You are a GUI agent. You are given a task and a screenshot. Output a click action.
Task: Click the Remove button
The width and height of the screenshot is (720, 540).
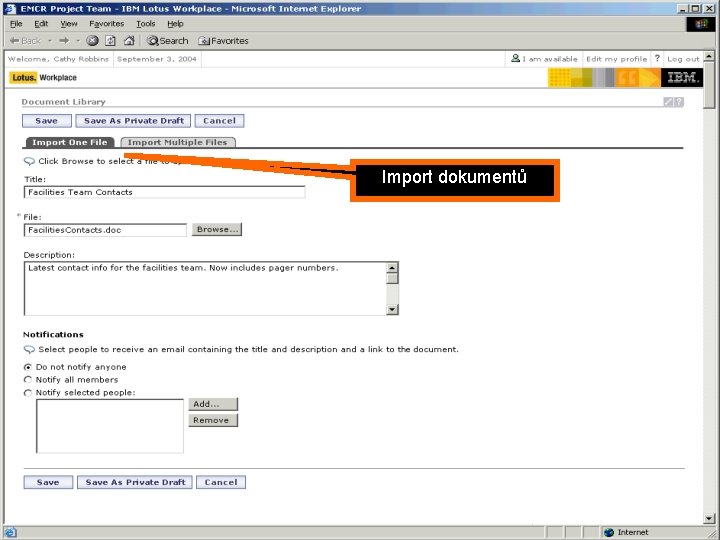click(x=213, y=420)
